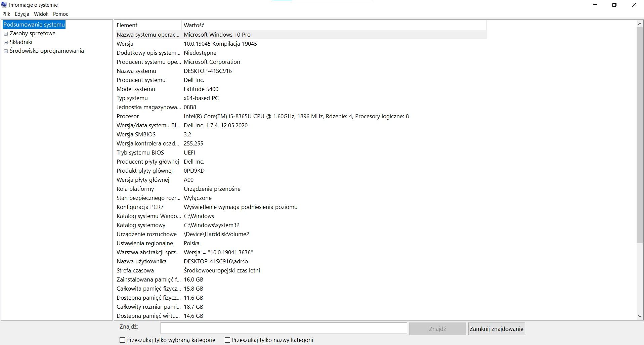Image resolution: width=644 pixels, height=345 pixels.
Task: Select the Wersja płyty głównej row
Action: (x=301, y=180)
